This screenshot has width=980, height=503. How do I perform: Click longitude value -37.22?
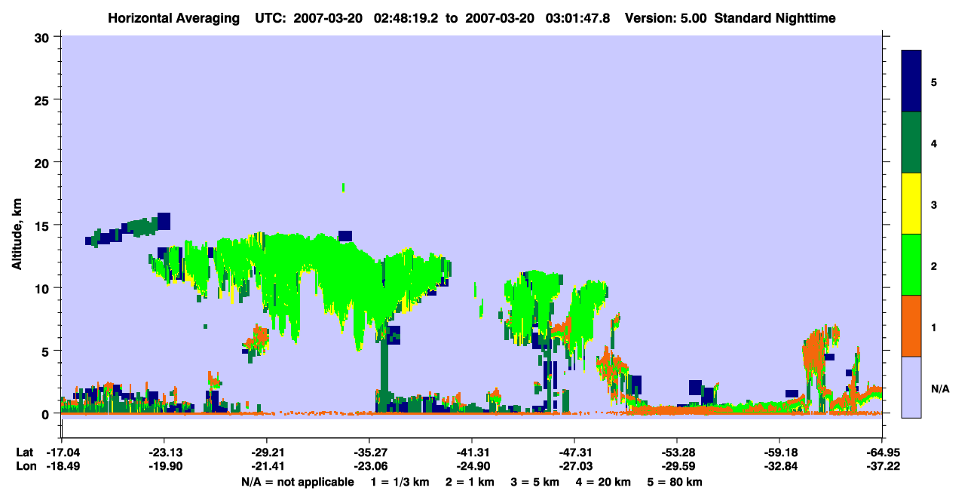point(882,467)
